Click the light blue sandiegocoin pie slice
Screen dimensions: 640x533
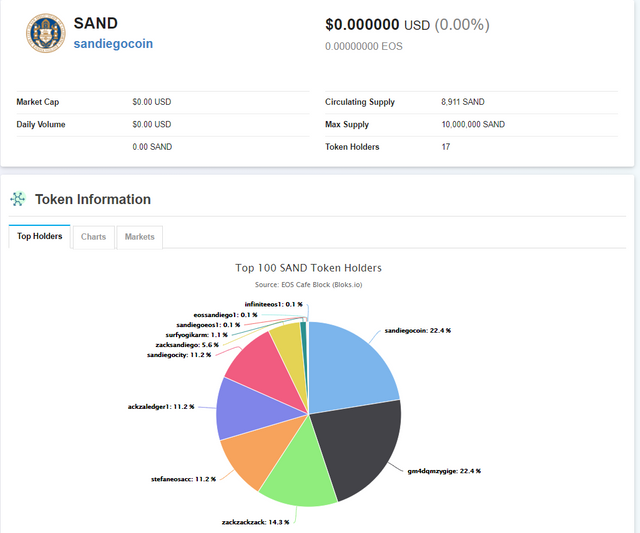(347, 367)
